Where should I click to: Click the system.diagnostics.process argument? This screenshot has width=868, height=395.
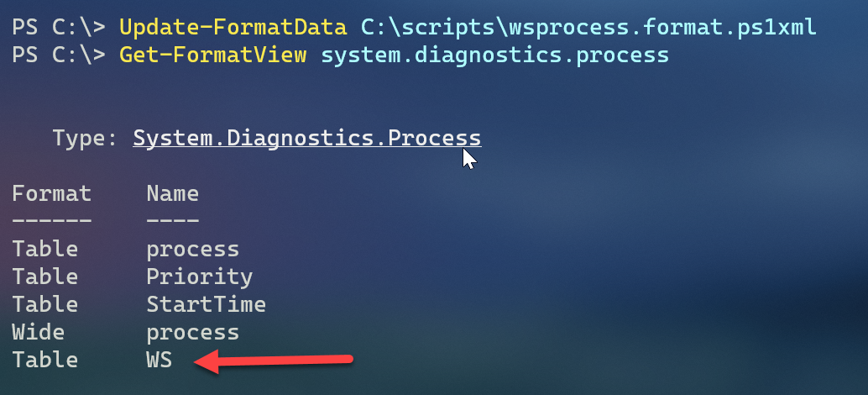click(495, 55)
